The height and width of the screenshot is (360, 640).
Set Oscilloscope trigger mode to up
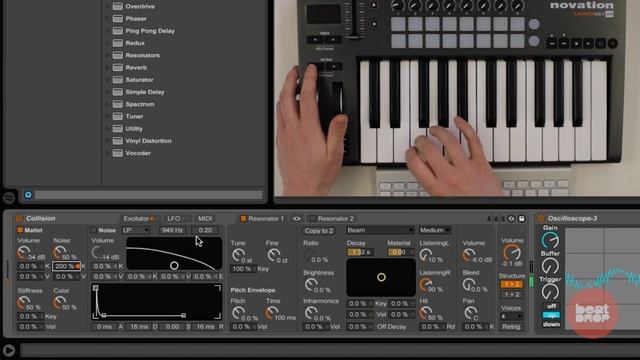551,316
